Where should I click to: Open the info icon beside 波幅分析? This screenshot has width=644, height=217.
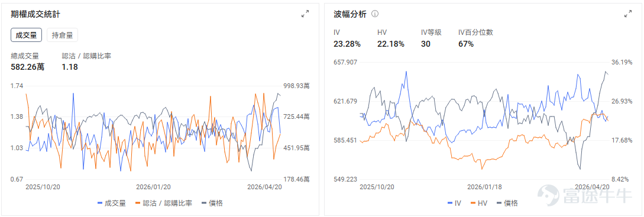374,14
